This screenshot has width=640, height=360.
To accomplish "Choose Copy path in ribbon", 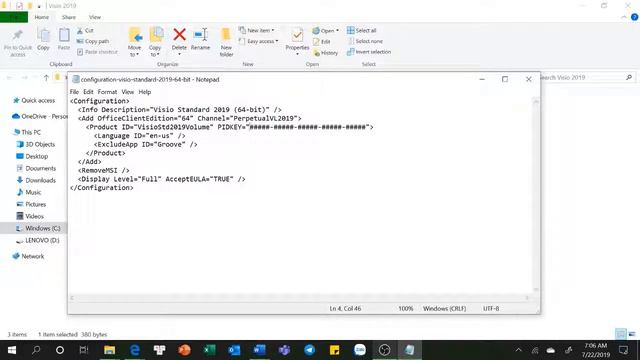I will click(93, 41).
